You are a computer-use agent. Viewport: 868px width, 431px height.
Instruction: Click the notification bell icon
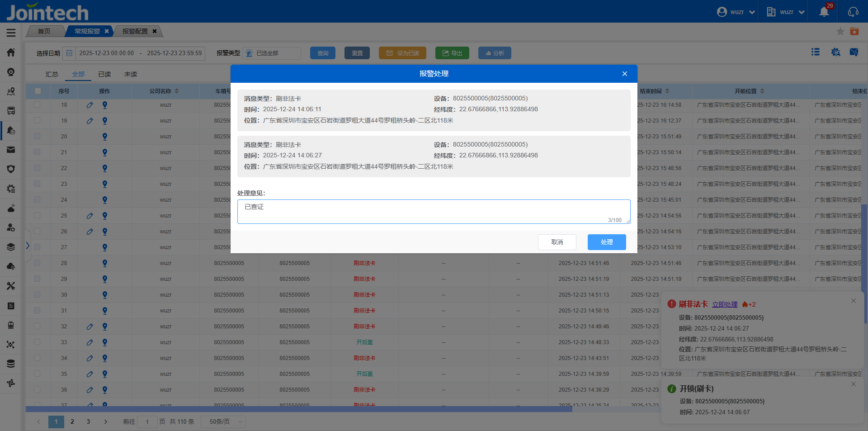coord(824,12)
